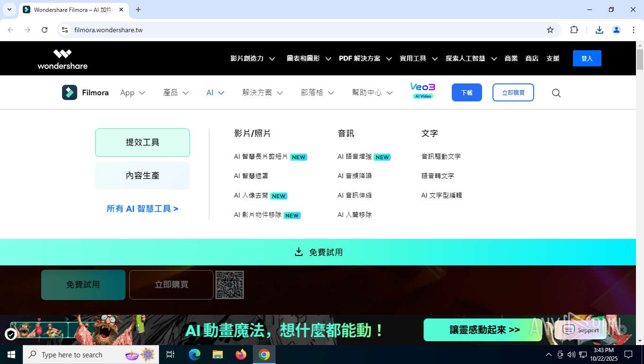644x364 pixels.
Task: Open AI 語音增強 link
Action: (x=364, y=156)
